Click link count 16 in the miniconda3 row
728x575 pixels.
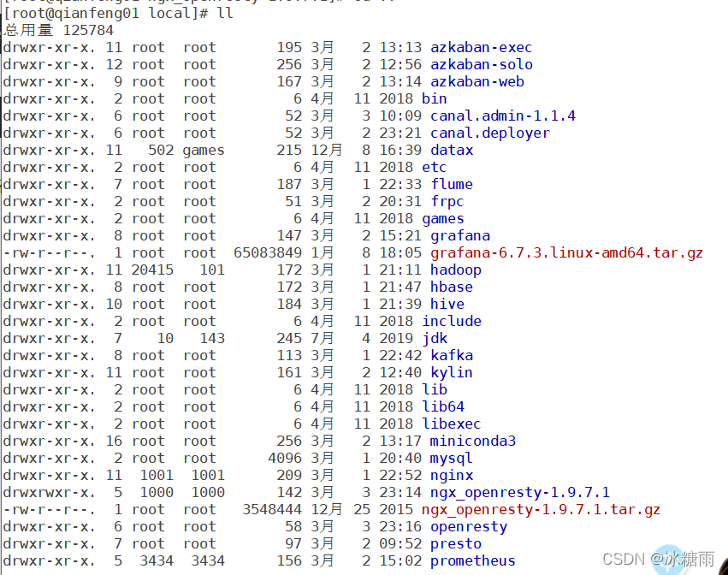click(115, 442)
